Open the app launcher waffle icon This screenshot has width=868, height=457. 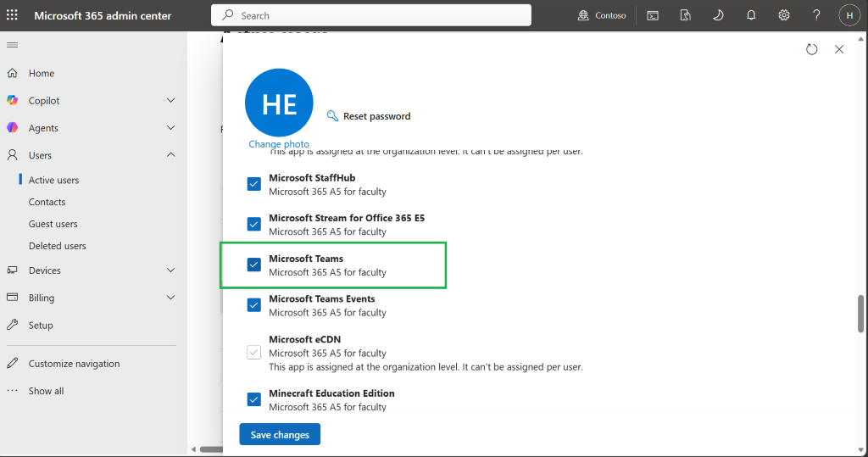(12, 15)
